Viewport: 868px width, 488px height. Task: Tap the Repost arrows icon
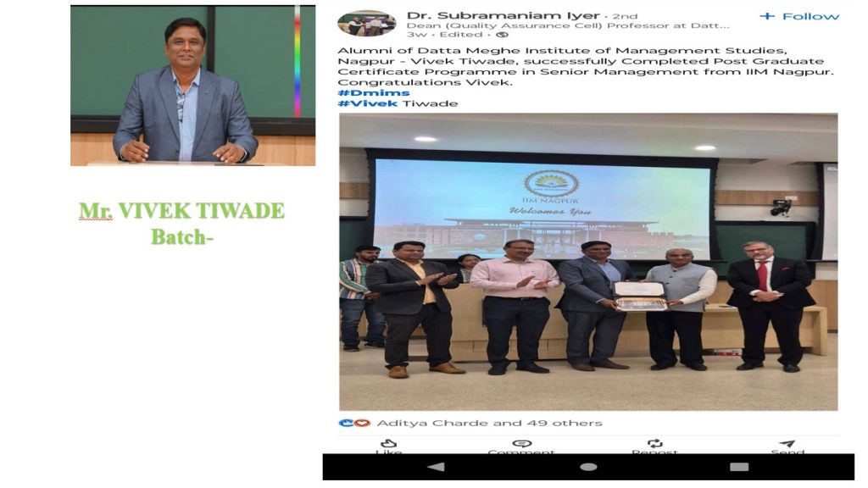coord(655,443)
